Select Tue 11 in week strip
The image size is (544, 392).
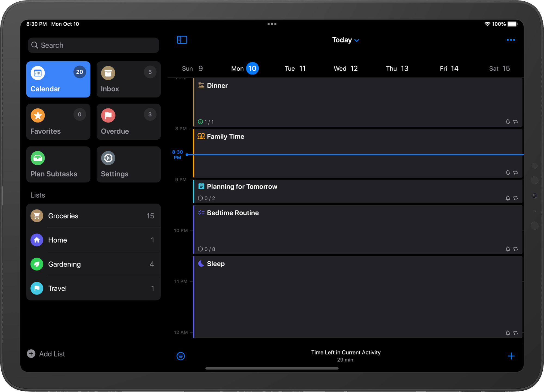point(295,68)
